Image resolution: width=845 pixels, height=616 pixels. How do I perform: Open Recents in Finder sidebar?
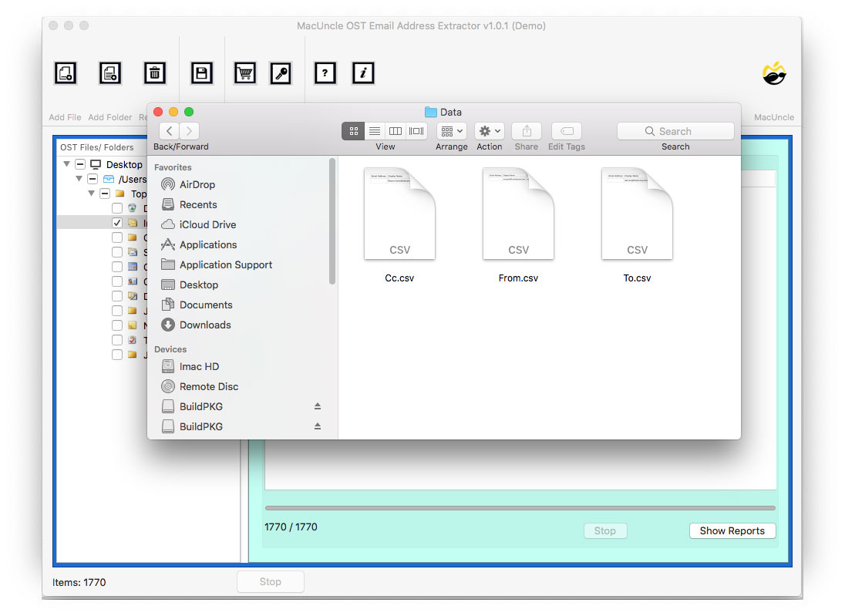[x=198, y=205]
